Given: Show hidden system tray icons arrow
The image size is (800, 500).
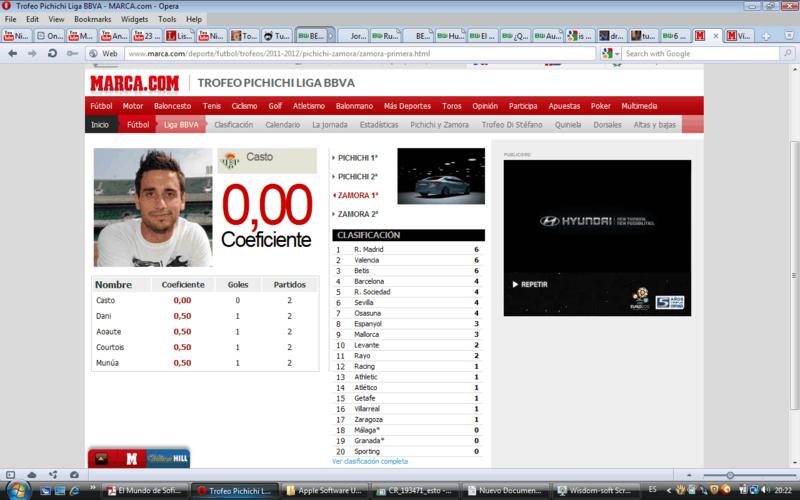Looking at the screenshot, I should point(669,490).
